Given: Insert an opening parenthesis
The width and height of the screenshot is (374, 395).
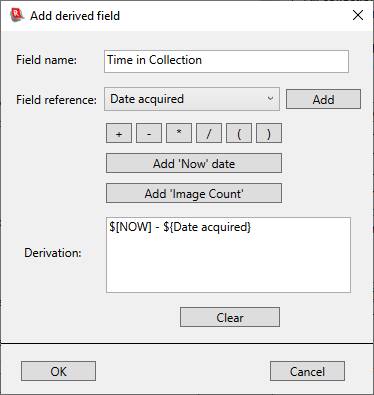Looking at the screenshot, I should [x=239, y=133].
